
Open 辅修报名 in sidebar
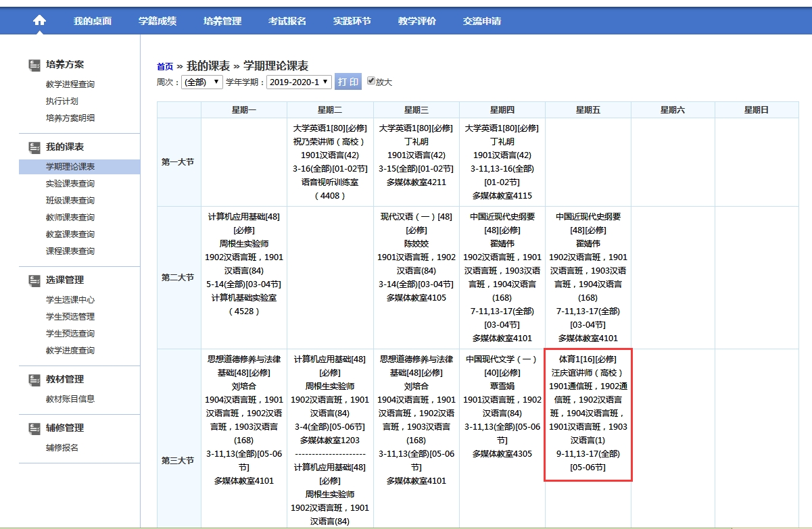[62, 448]
